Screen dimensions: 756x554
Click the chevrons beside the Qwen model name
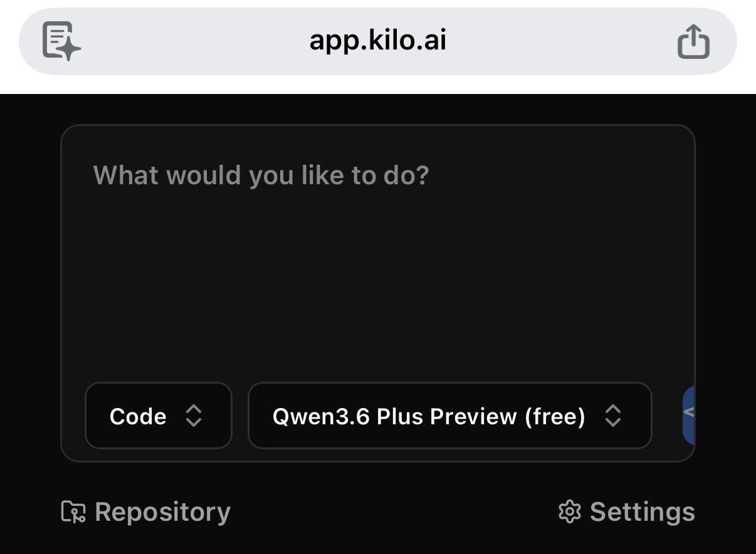pos(612,416)
